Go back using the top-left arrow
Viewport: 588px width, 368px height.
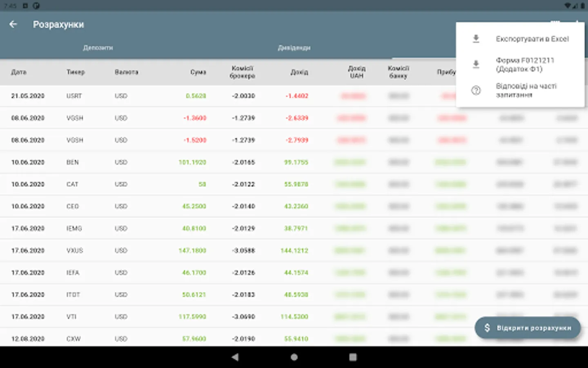click(13, 25)
